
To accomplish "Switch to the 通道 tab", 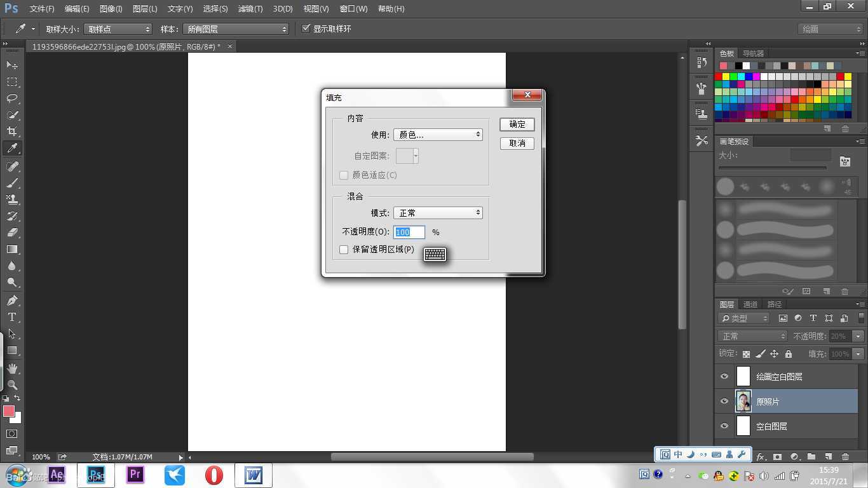I will [x=750, y=304].
